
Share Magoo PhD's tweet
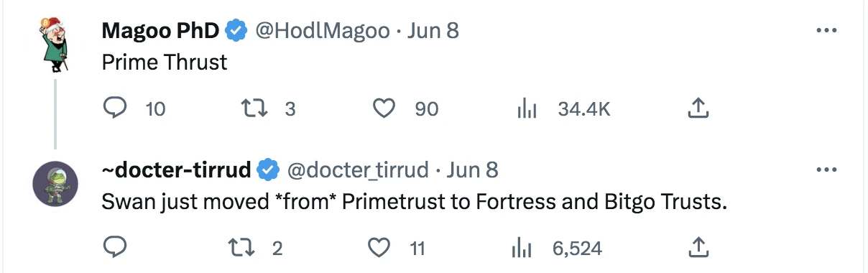pos(698,108)
